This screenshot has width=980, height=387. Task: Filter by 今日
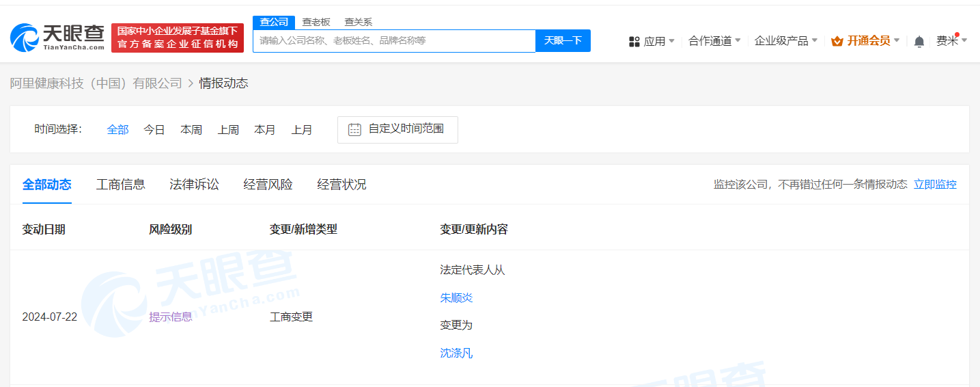coord(154,129)
